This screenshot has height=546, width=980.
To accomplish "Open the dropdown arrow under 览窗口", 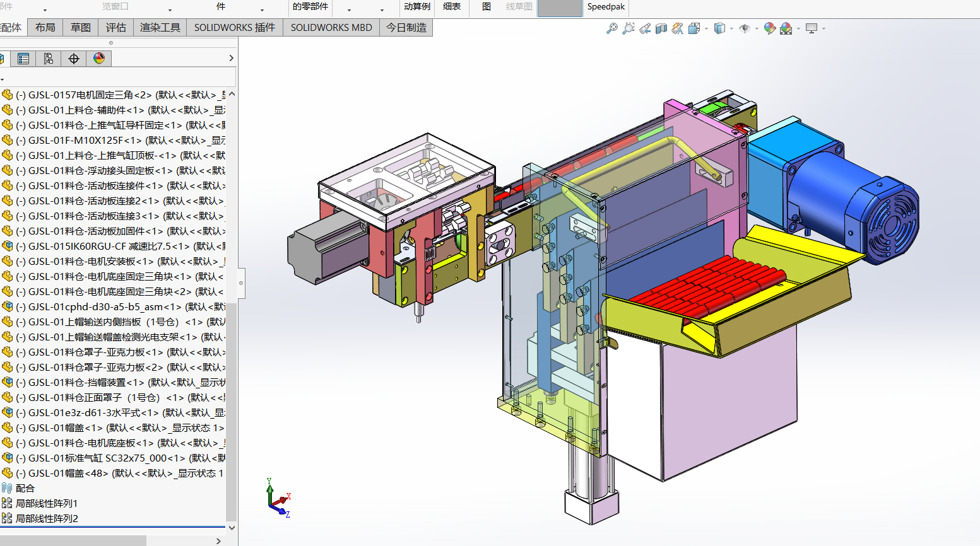I will [x=170, y=10].
